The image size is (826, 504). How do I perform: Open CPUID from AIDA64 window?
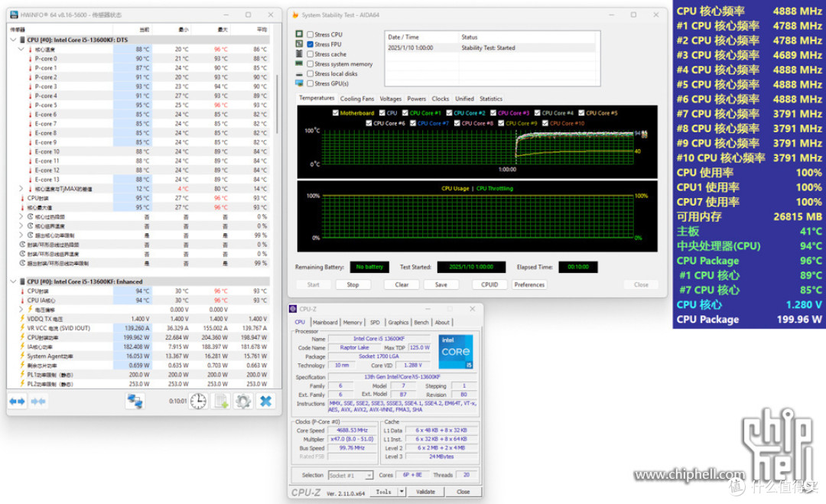tap(489, 285)
